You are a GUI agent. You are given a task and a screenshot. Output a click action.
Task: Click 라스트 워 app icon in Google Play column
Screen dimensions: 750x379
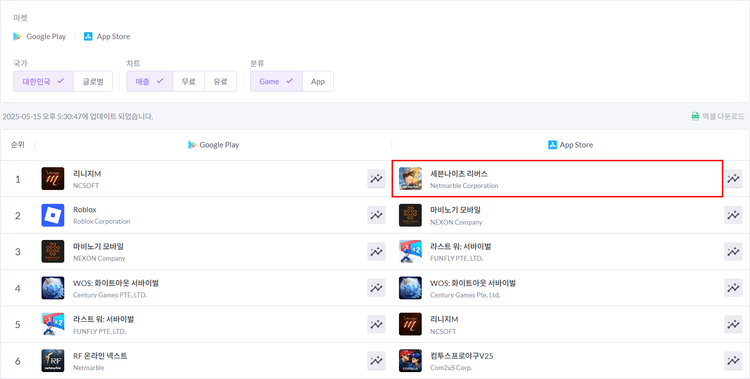(53, 324)
